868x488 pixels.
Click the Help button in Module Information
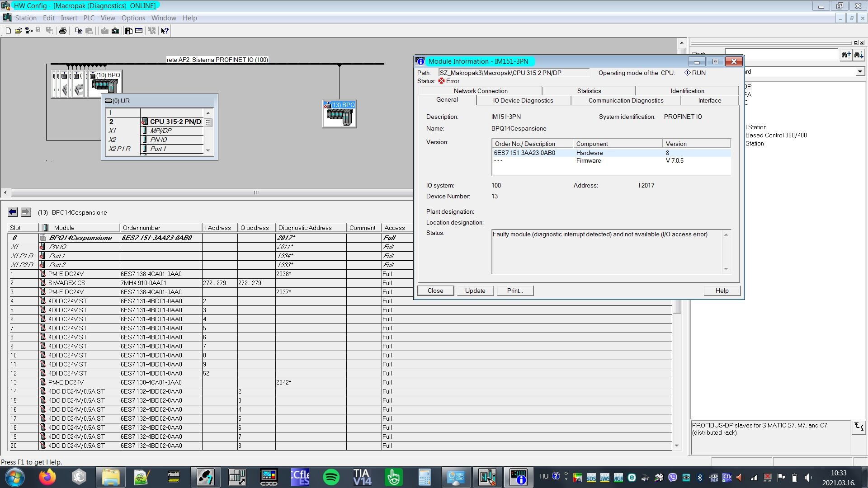click(x=722, y=291)
